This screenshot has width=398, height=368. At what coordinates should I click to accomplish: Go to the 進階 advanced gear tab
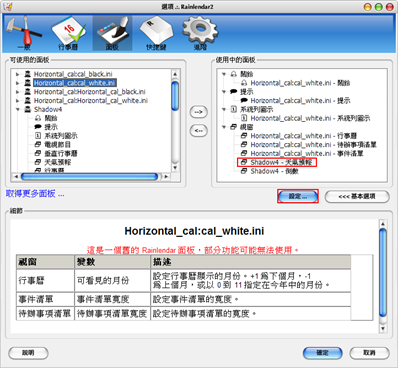tap(200, 33)
